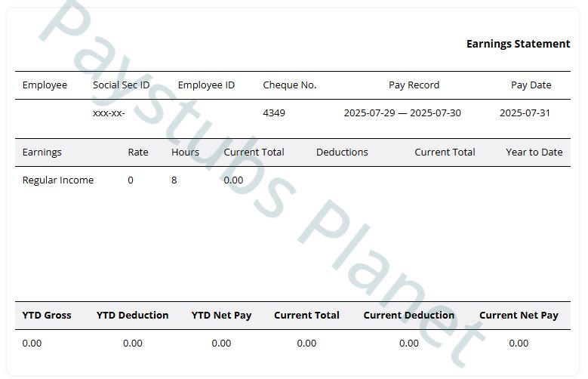Select the 0.00 under Current Net Pay
Image resolution: width=588 pixels, height=379 pixels.
point(519,344)
